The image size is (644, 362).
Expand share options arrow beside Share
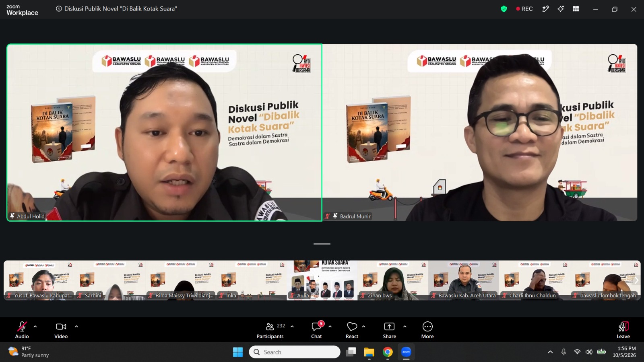coord(405,327)
